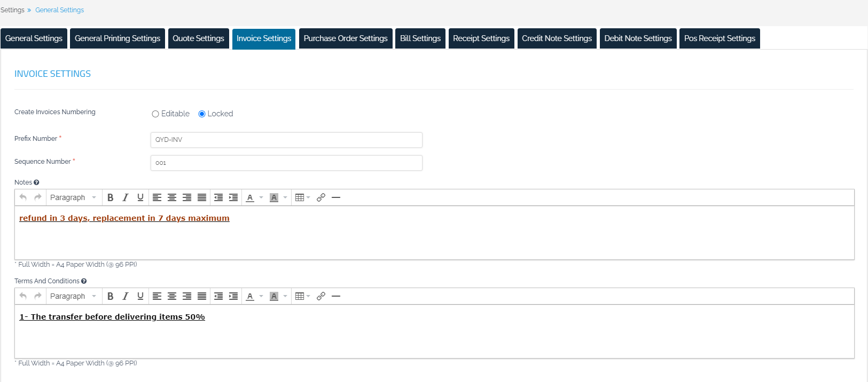
Task: Open the Pos Receipt Settings tab
Action: (720, 38)
